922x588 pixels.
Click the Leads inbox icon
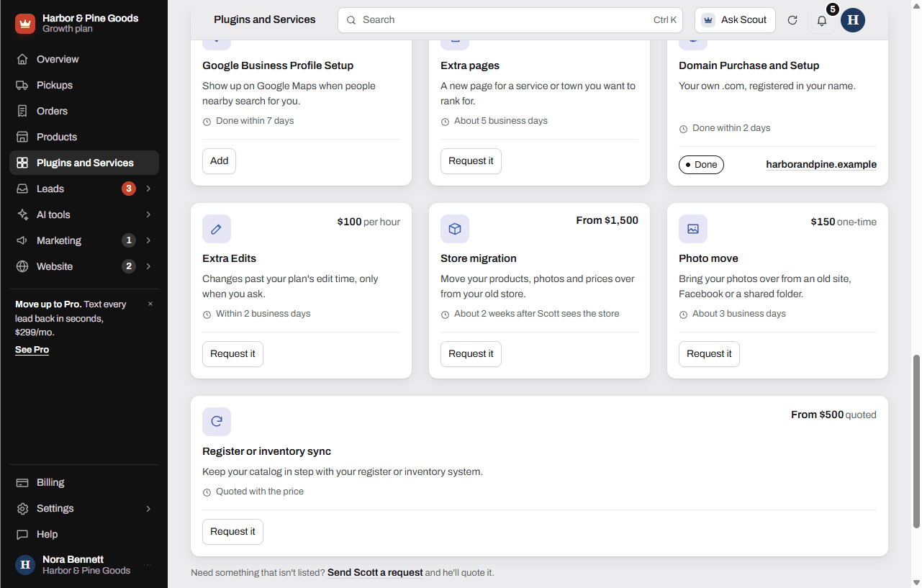pyautogui.click(x=22, y=189)
